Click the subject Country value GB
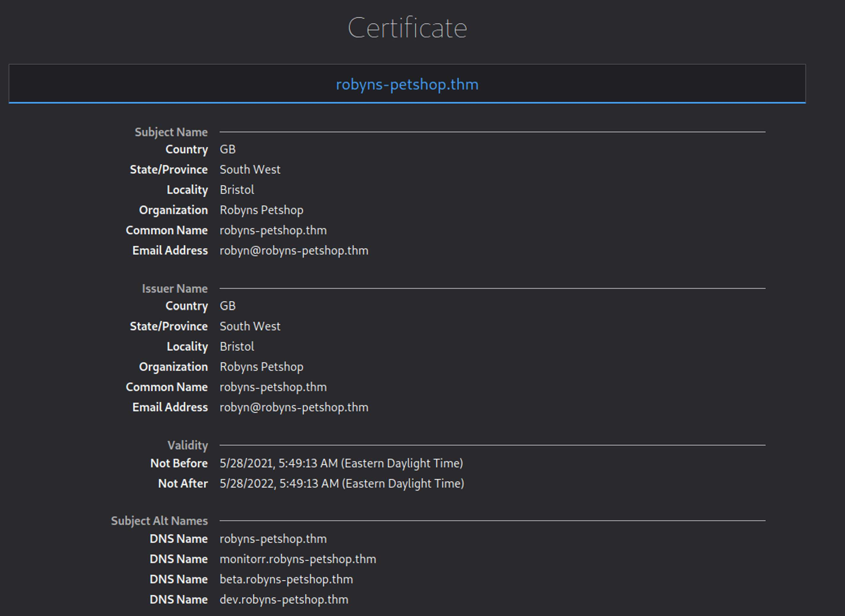 point(227,149)
